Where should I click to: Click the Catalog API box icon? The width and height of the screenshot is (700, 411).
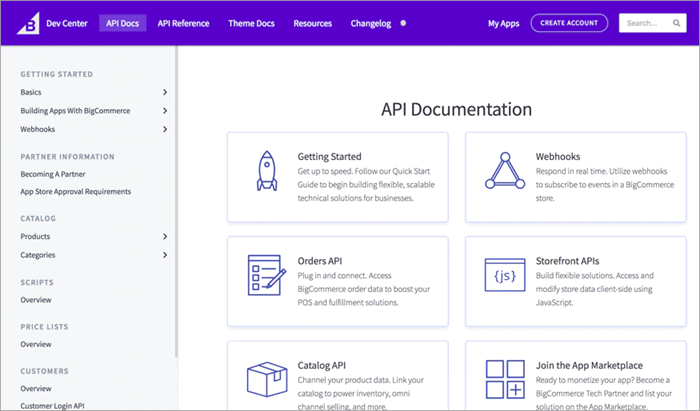pos(267,379)
